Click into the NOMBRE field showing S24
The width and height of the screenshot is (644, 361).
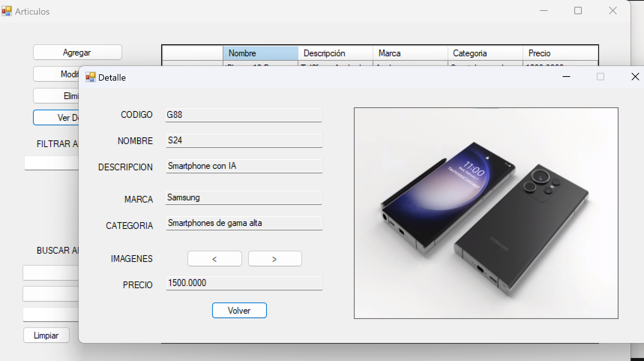pos(244,140)
